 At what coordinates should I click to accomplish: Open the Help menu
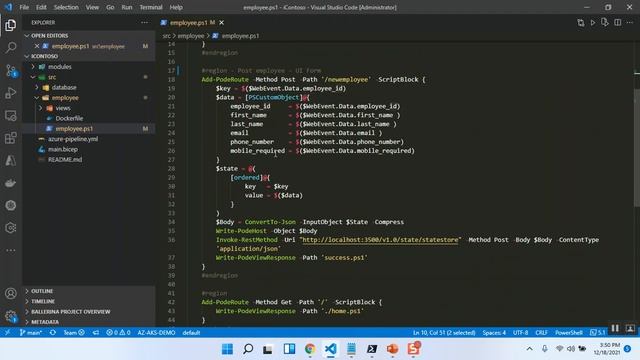click(176, 7)
